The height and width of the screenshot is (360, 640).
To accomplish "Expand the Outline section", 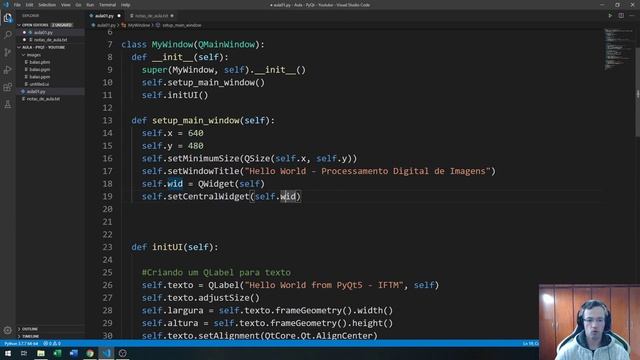I will coord(30,329).
